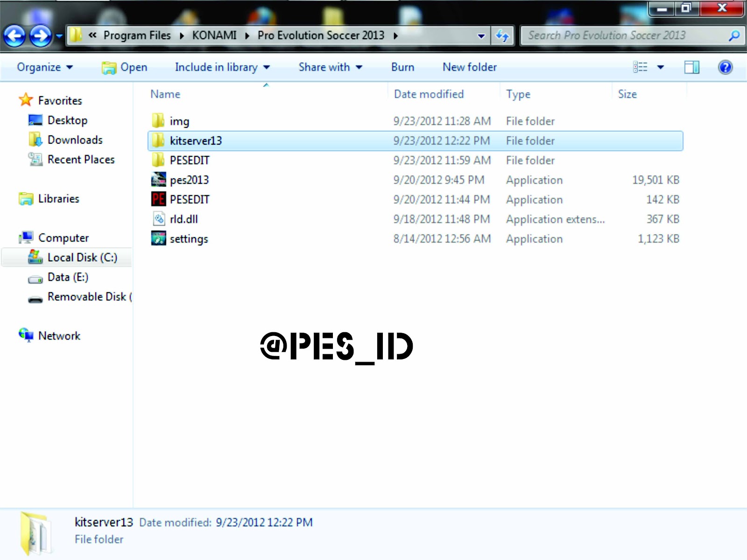Open the address bar history dropdown
The width and height of the screenshot is (747, 560).
point(481,36)
